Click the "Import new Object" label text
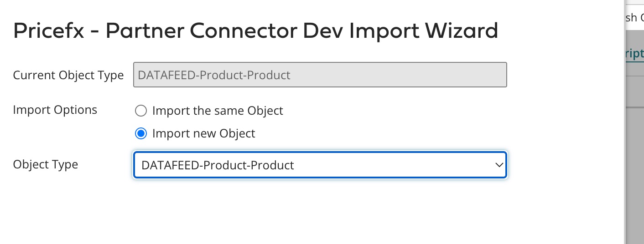 (203, 133)
